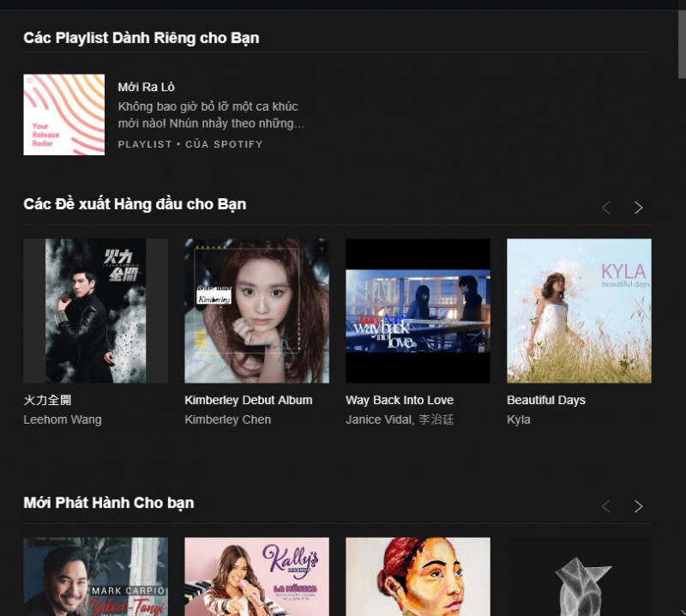Click the Mới Phát Hành Cho bạn heading
Image resolution: width=686 pixels, height=616 pixels.
(x=109, y=503)
